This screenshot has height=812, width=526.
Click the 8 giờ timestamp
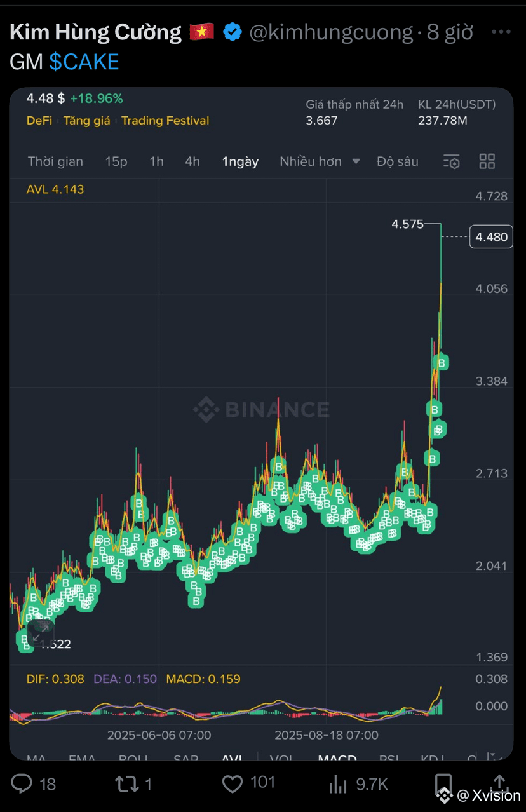(x=450, y=32)
